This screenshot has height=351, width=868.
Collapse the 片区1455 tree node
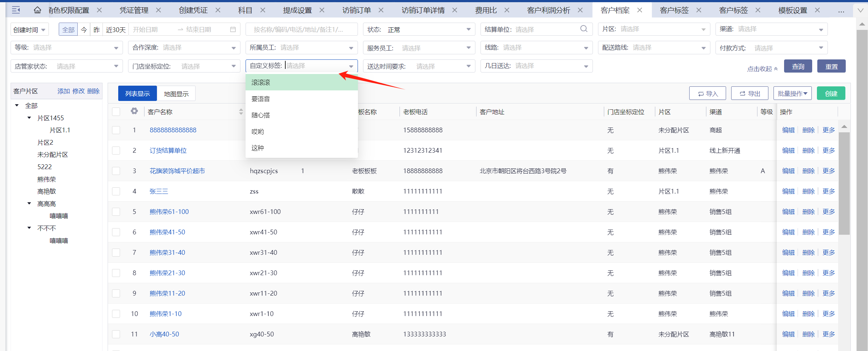pyautogui.click(x=30, y=118)
